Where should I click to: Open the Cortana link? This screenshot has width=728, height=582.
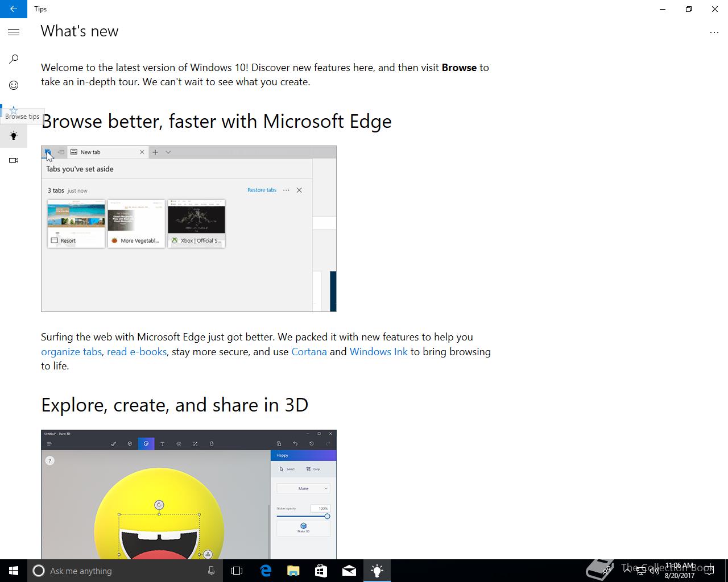pyautogui.click(x=309, y=352)
